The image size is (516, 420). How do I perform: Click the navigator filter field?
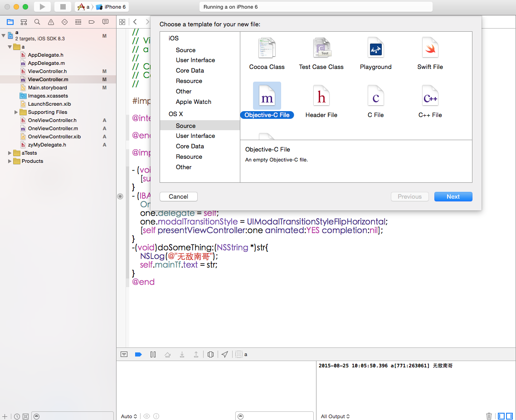(x=73, y=416)
